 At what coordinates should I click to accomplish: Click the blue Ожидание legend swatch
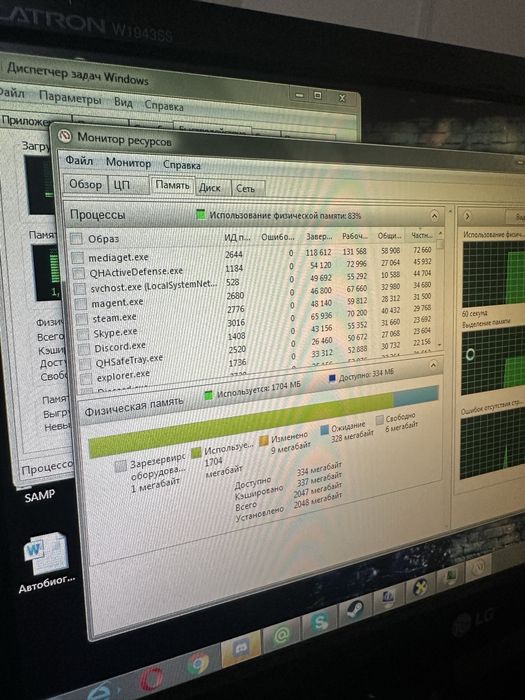pyautogui.click(x=325, y=430)
